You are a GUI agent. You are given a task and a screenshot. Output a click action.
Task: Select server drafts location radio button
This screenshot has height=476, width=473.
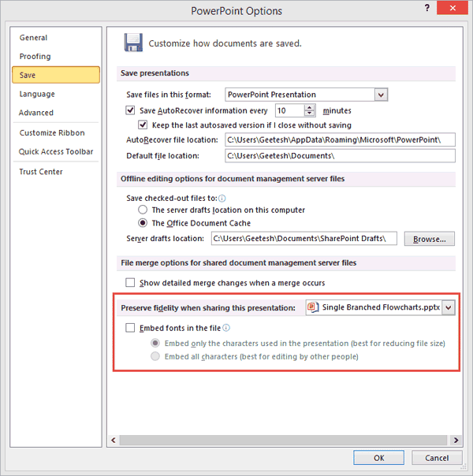click(x=143, y=210)
